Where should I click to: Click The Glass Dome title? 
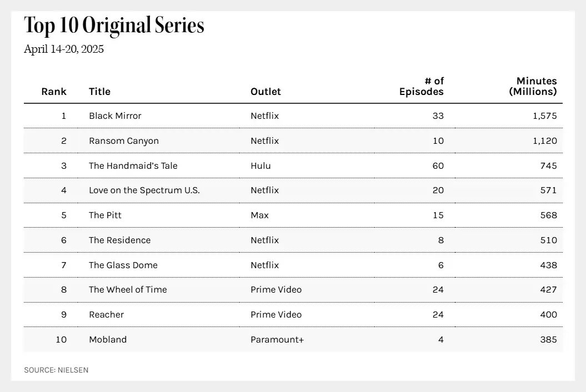tap(123, 265)
